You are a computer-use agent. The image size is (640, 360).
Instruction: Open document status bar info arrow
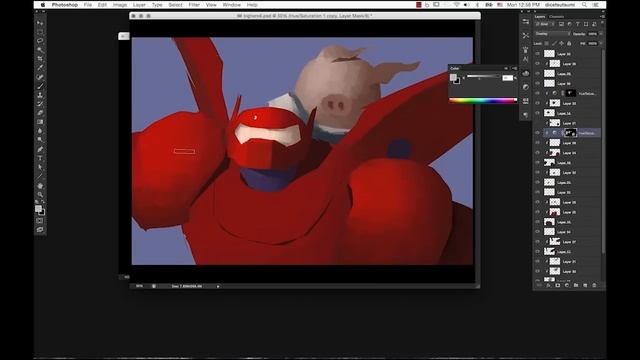[218, 287]
